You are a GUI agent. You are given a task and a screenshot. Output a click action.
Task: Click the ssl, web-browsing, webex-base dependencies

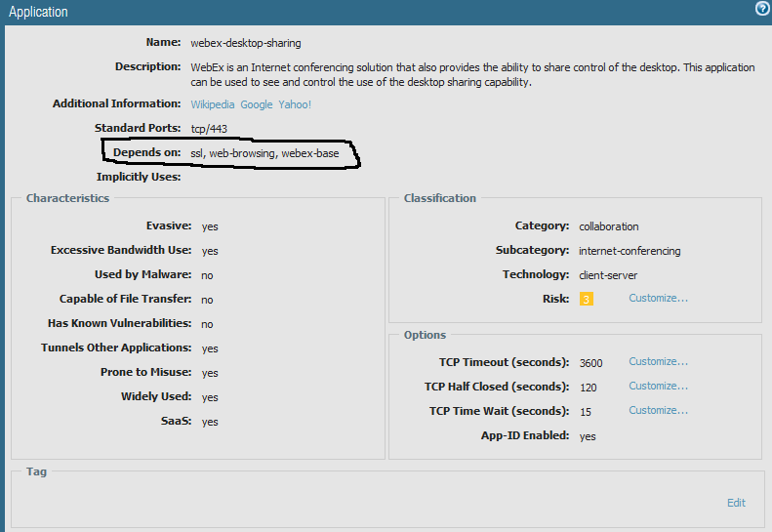[x=264, y=153]
